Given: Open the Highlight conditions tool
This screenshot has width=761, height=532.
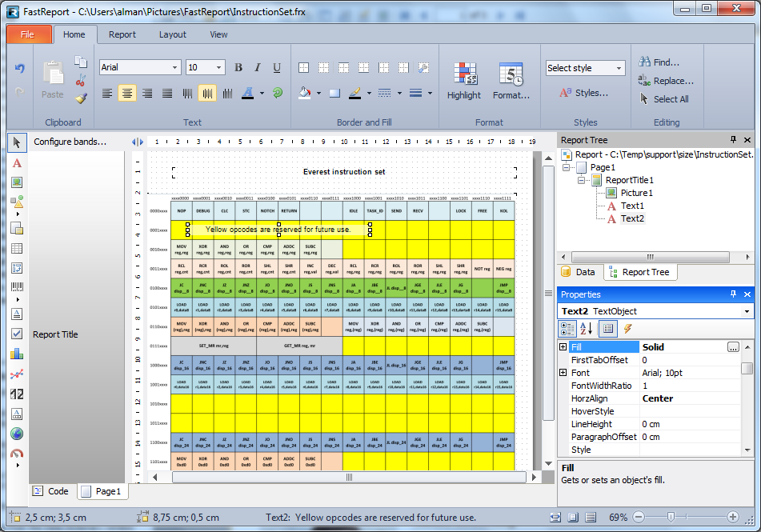Looking at the screenshot, I should 464,82.
